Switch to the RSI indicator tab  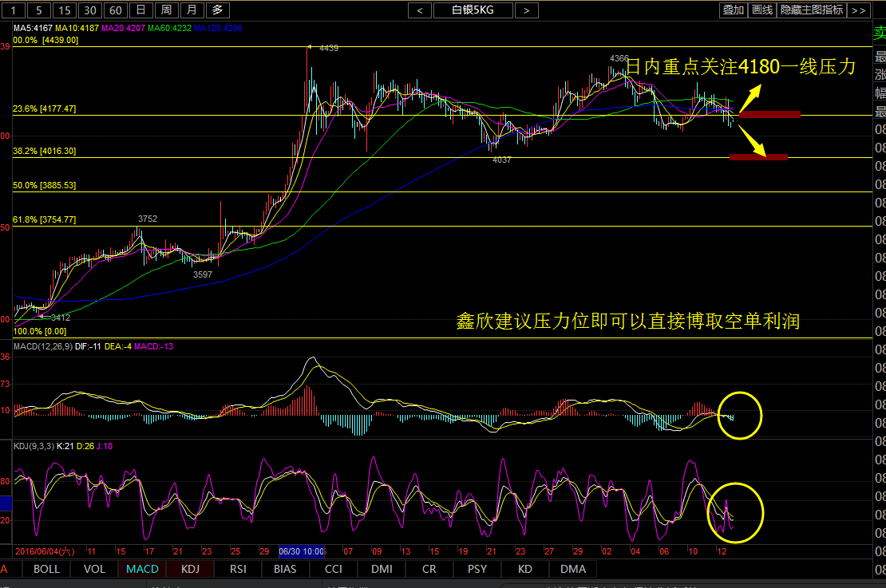(x=238, y=569)
